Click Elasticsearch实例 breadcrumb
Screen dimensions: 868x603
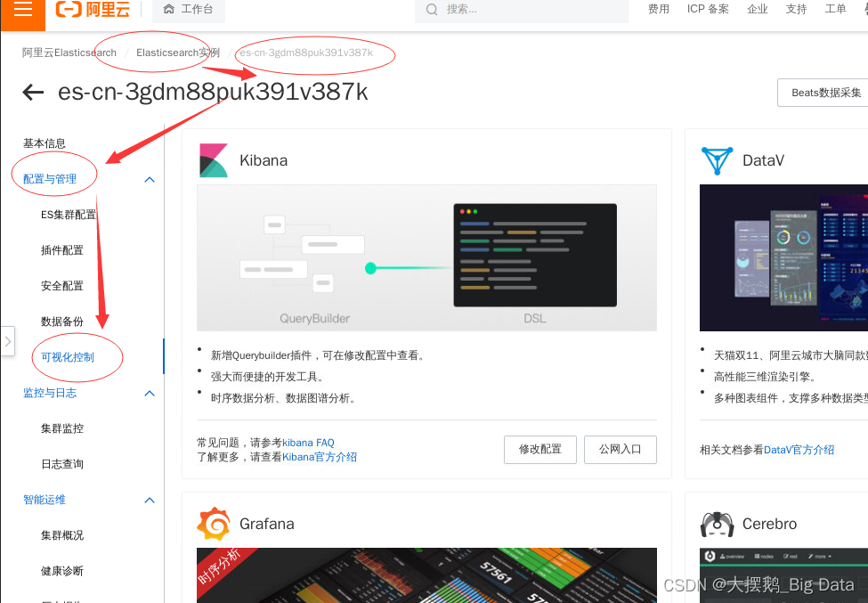point(178,53)
